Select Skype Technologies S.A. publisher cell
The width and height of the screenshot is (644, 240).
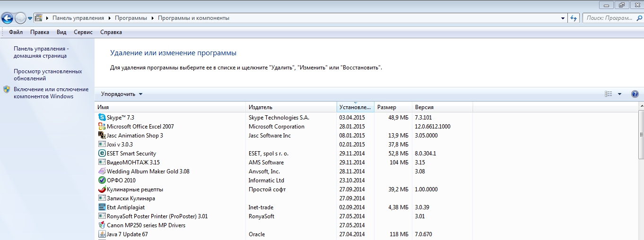tap(280, 117)
